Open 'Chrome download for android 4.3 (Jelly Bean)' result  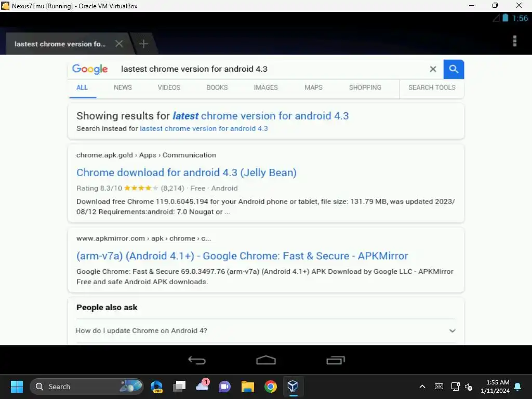click(x=187, y=172)
